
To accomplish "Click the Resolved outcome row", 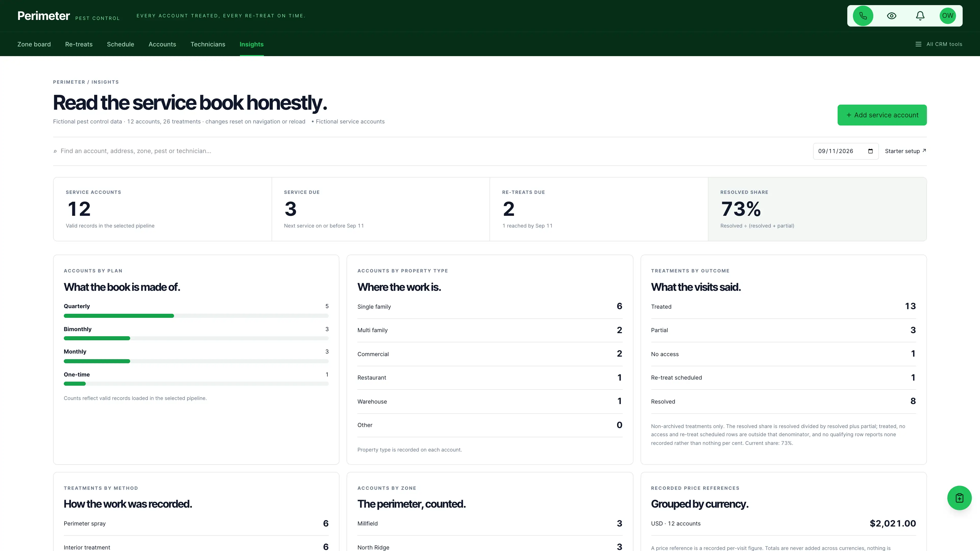I will [783, 402].
